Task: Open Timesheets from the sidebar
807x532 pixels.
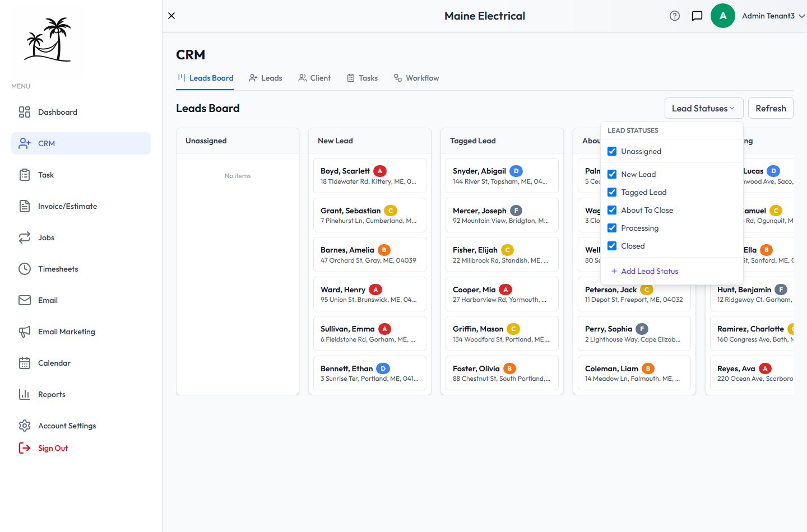Action: coord(81,269)
